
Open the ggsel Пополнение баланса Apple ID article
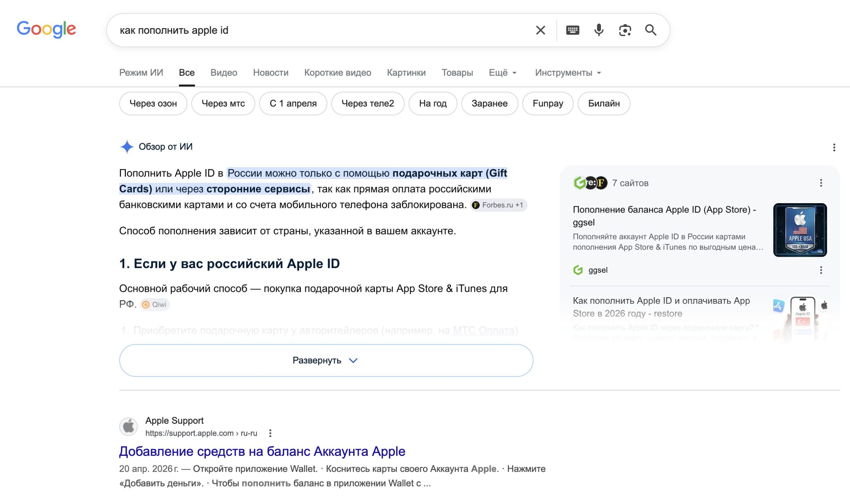[664, 216]
